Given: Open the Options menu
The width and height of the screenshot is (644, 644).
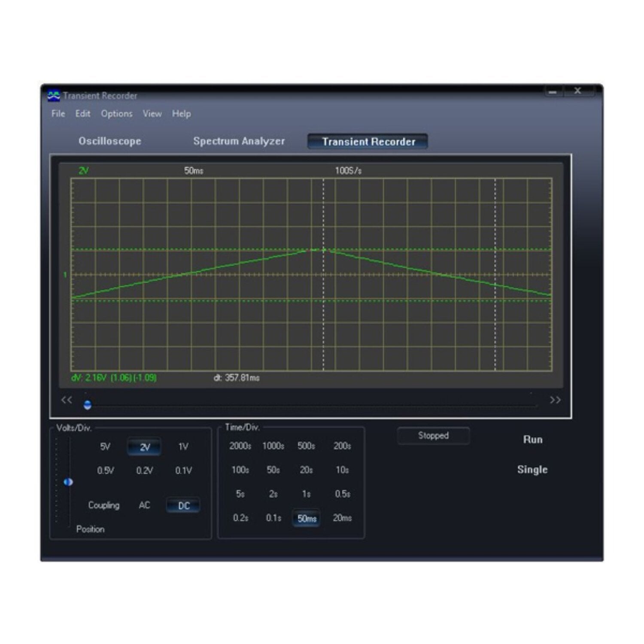Looking at the screenshot, I should (x=116, y=114).
